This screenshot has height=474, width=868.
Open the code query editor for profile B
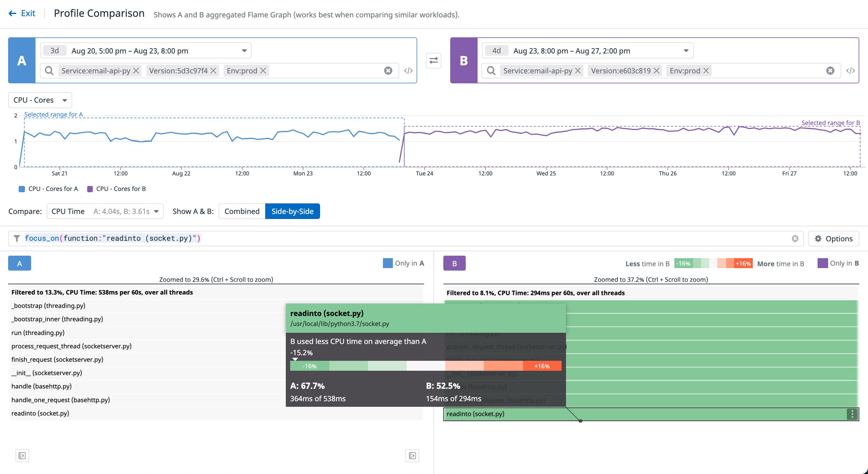click(x=851, y=70)
